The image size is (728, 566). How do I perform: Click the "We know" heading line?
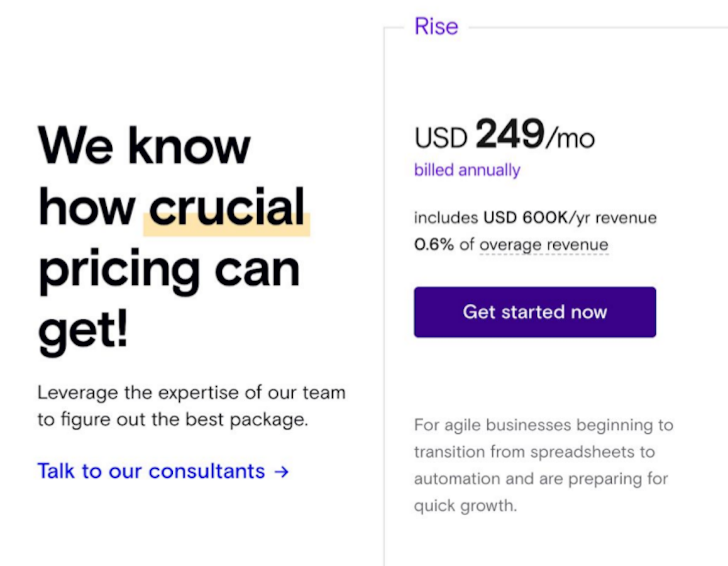point(144,146)
